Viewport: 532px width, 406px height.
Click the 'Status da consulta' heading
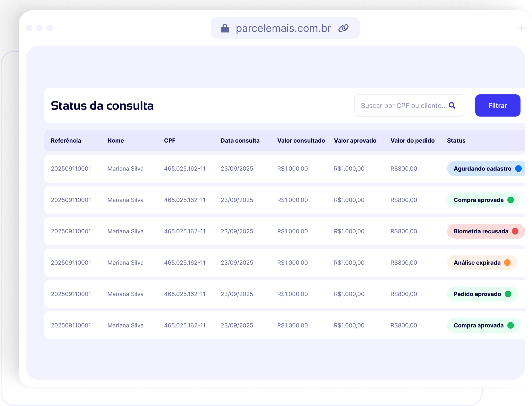[102, 106]
